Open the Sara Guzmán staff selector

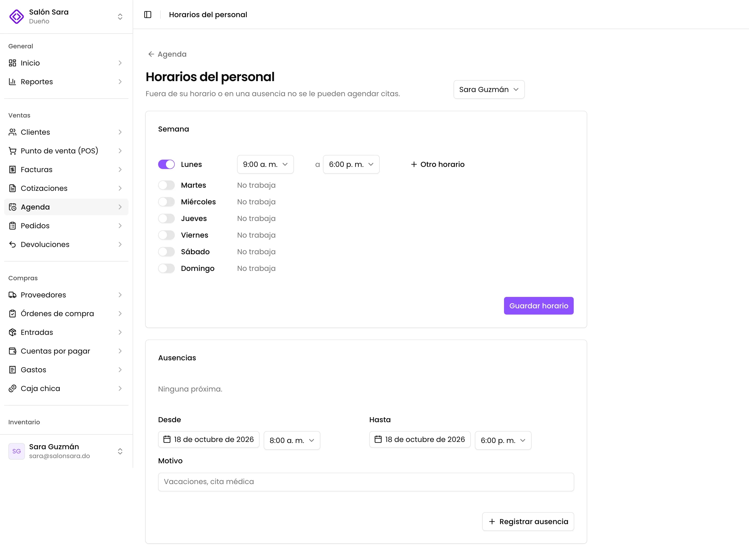[x=489, y=89]
